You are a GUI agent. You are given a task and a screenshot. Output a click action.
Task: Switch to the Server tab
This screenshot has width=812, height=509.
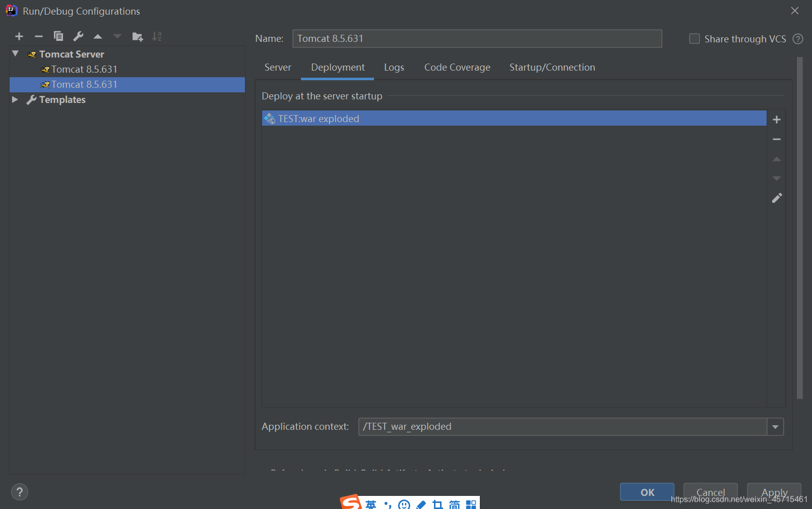click(x=278, y=68)
